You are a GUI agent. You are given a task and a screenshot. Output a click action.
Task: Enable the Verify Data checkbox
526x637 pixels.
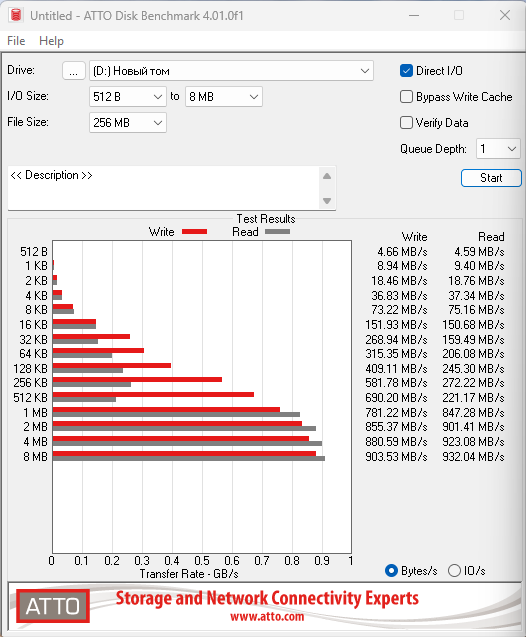point(406,123)
